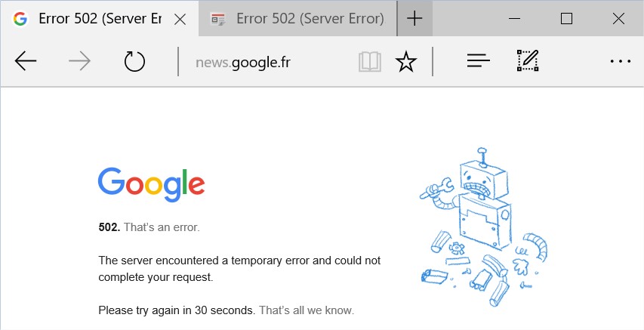Screen dimensions: 644x330
Task: Open a new tab with plus button
Action: [x=414, y=18]
